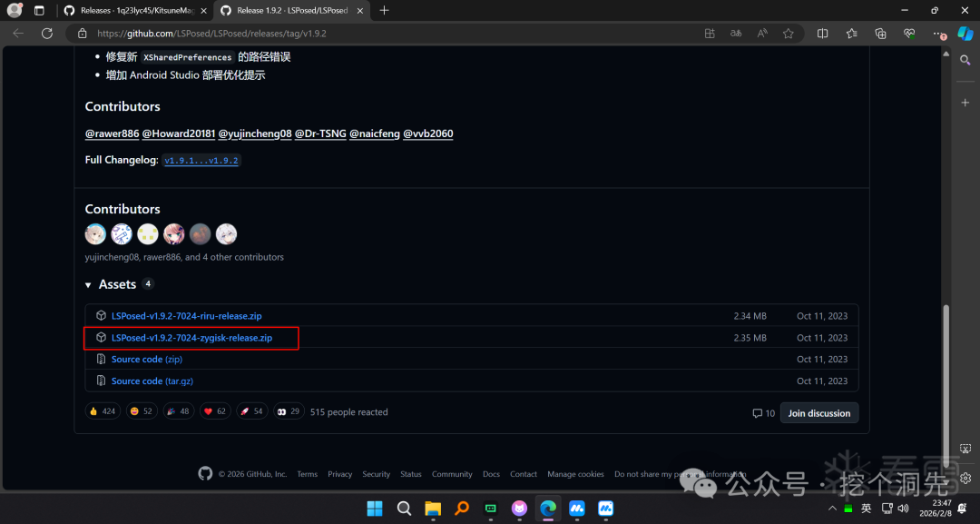This screenshot has width=980, height=524.
Task: Open the footer Docs link
Action: point(491,474)
